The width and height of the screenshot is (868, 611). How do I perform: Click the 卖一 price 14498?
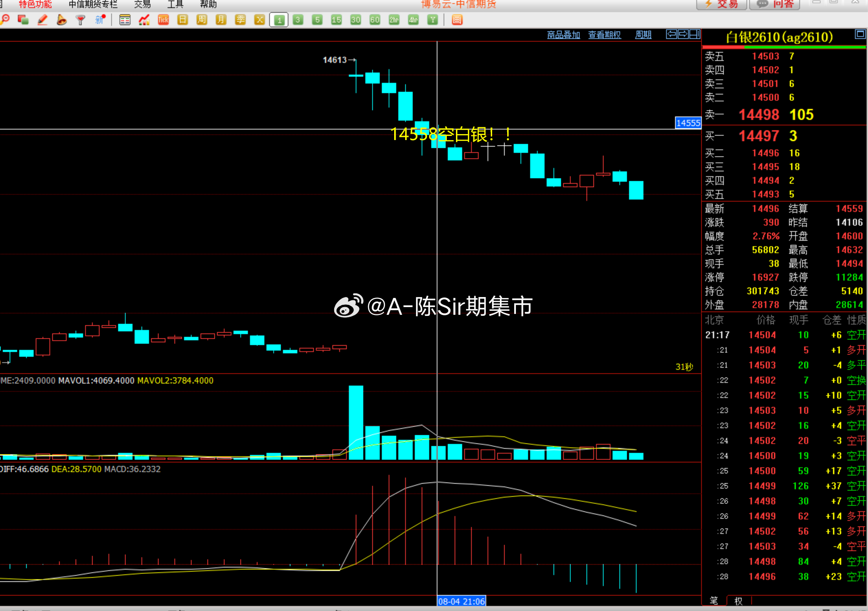pos(759,114)
